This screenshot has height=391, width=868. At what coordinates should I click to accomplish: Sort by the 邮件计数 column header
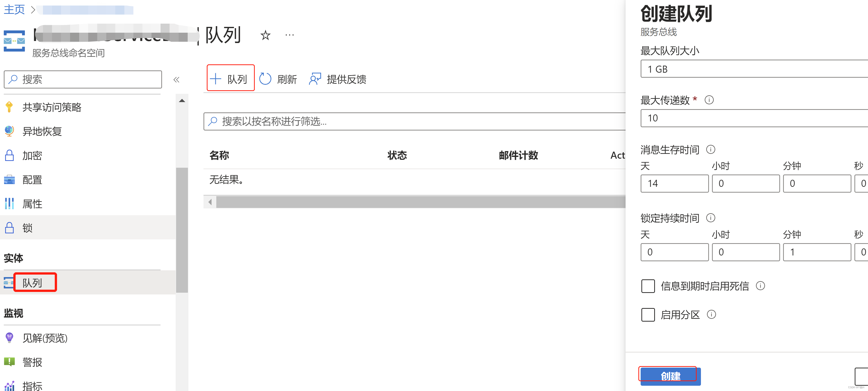(x=518, y=155)
